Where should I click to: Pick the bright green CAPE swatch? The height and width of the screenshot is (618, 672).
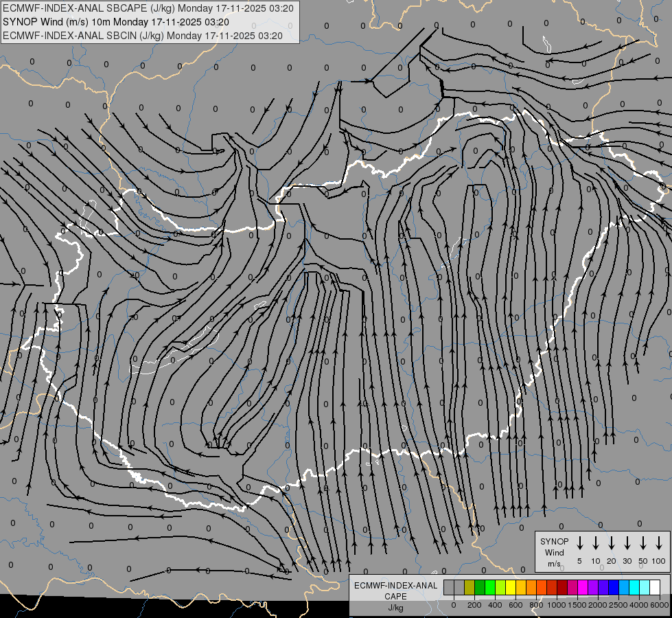[490, 587]
